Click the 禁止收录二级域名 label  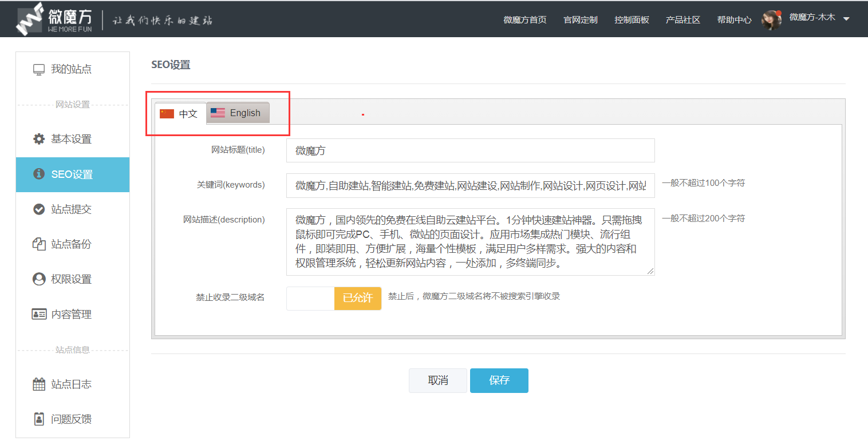tap(230, 297)
